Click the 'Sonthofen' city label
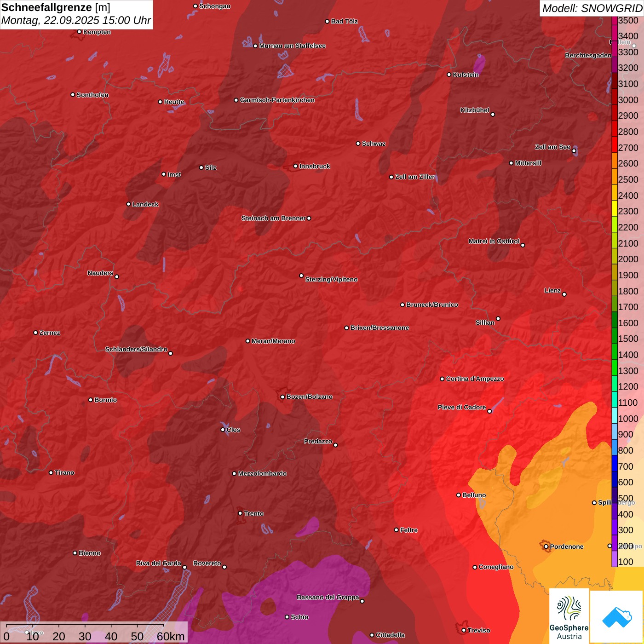Screen dimensions: 644x644 coord(92,95)
